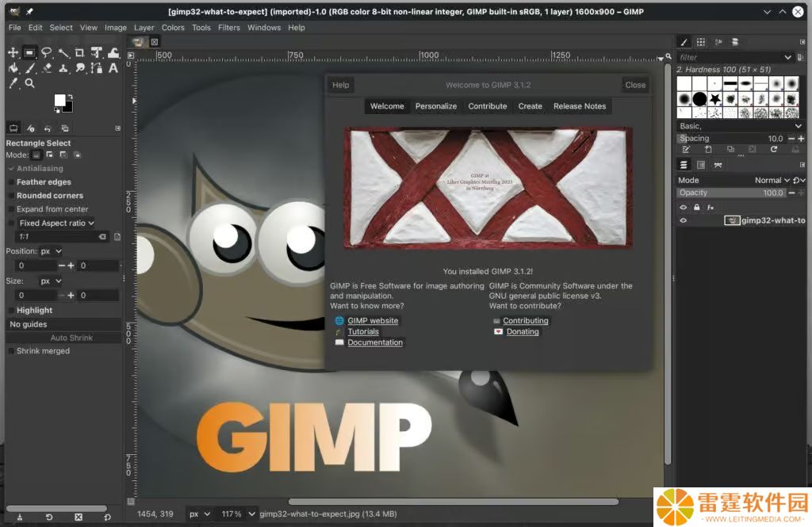
Task: Open the GIMP website link
Action: coord(373,321)
